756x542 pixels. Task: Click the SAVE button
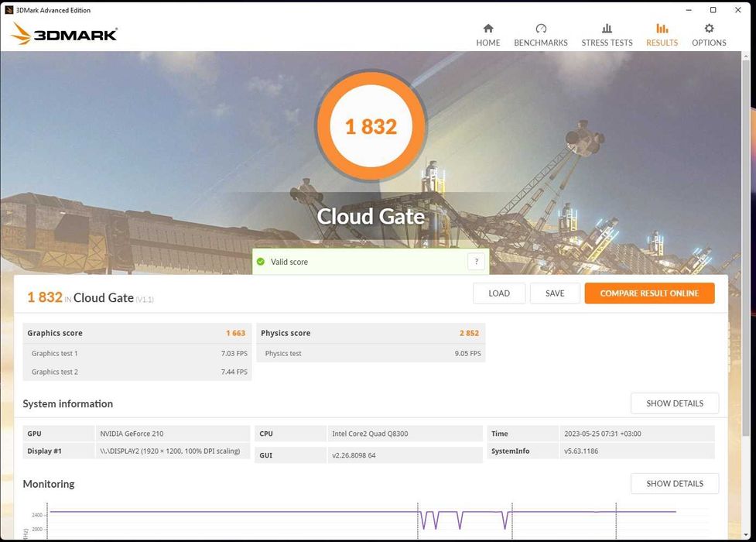point(555,293)
